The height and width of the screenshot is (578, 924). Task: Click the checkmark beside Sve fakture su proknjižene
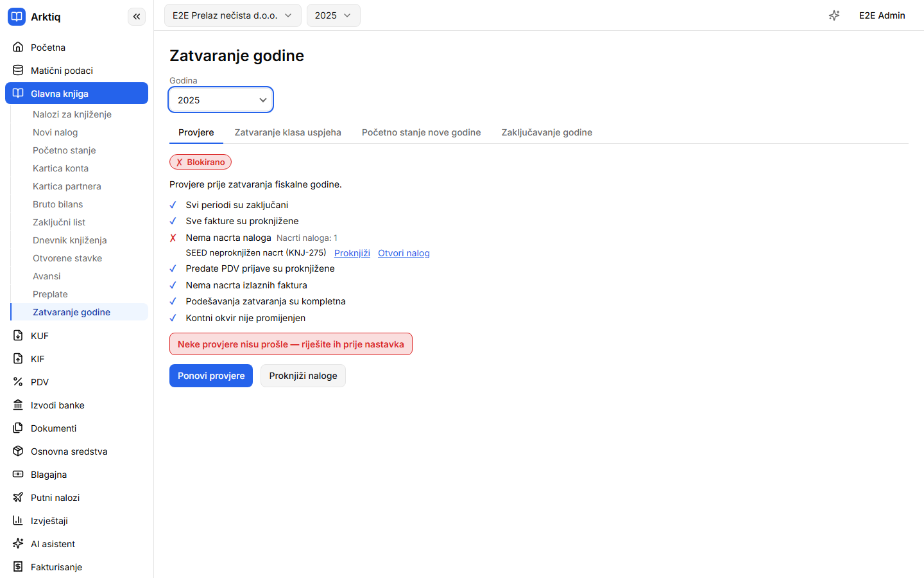(173, 221)
